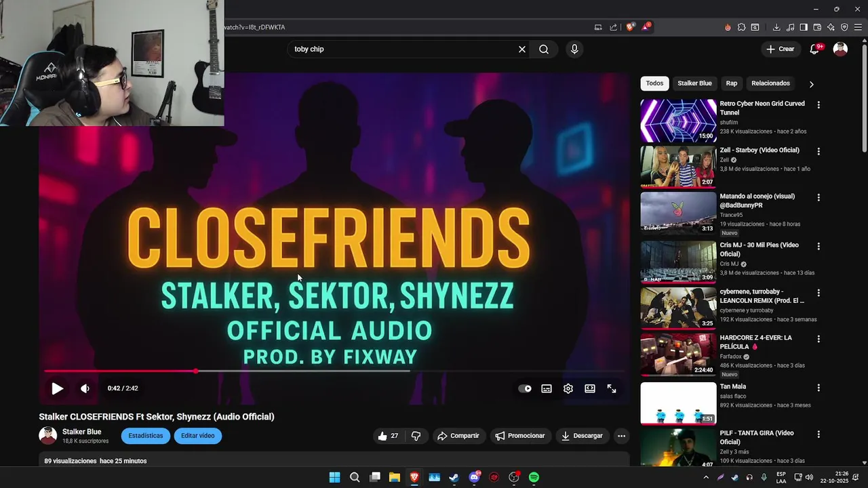Viewport: 868px width, 488px height.
Task: Click the Descargar download button
Action: click(582, 436)
